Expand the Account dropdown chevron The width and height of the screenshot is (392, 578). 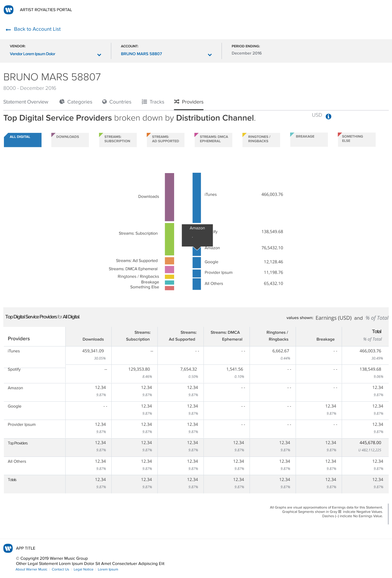coord(210,55)
